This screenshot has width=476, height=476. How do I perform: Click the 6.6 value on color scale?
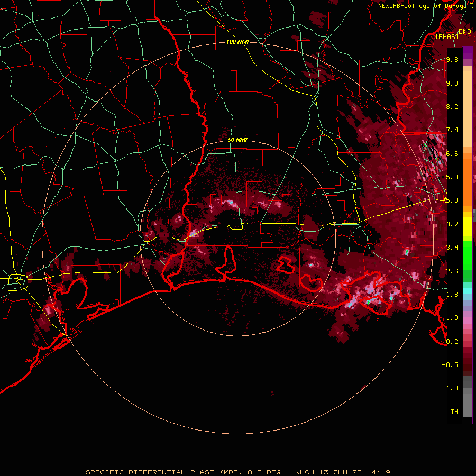(x=452, y=153)
